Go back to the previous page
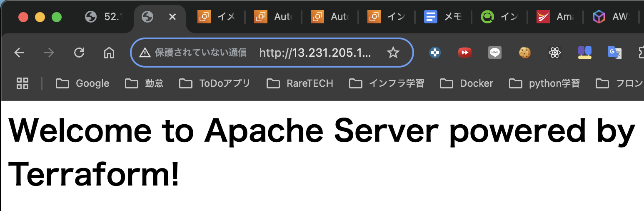Viewport: 644px width, 211px height. (x=19, y=53)
